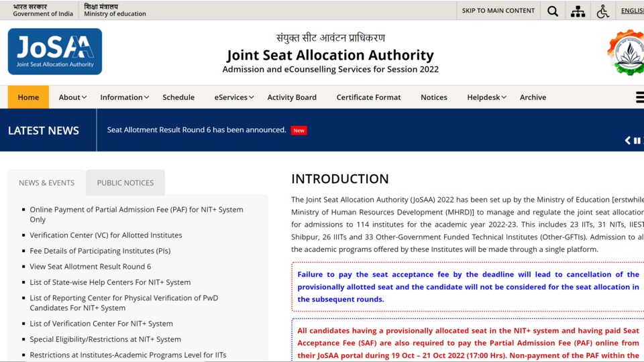Open Activity Board menu item
The height and width of the screenshot is (362, 644).
(x=292, y=97)
